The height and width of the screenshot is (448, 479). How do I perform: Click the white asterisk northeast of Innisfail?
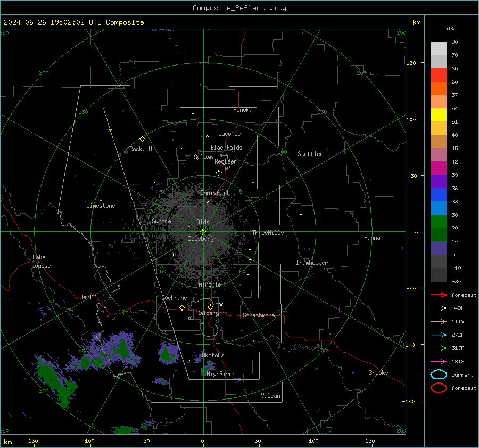(253, 183)
